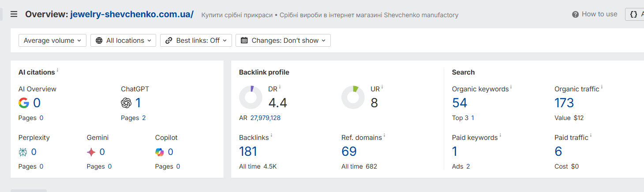Click the info icon beside AI citations
Screen dimensions: 644x192
point(57,71)
